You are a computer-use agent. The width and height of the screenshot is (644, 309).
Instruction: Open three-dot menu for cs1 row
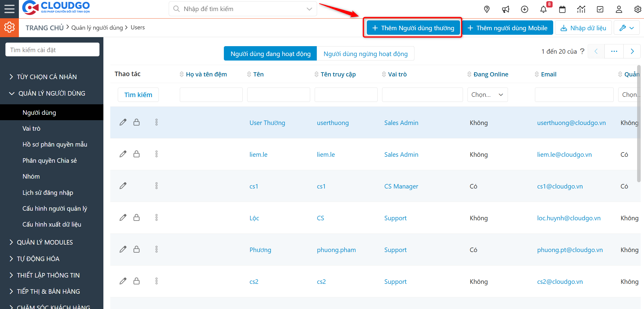pos(156,186)
